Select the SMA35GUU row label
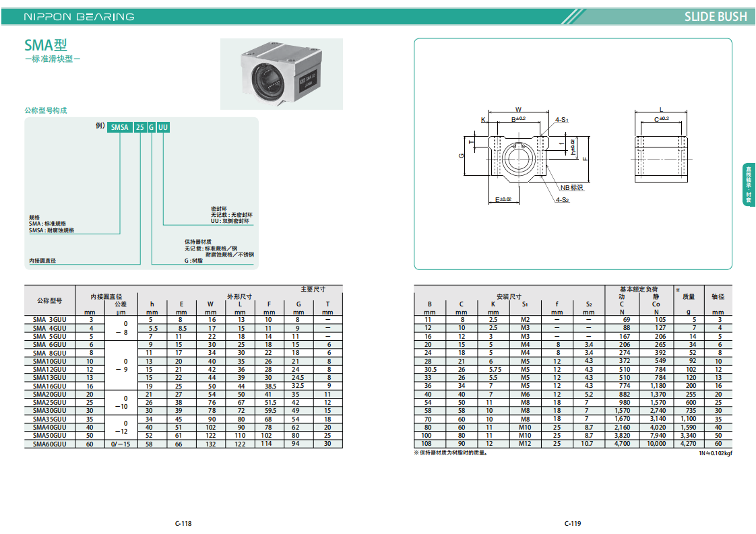The width and height of the screenshot is (756, 534). point(50,420)
